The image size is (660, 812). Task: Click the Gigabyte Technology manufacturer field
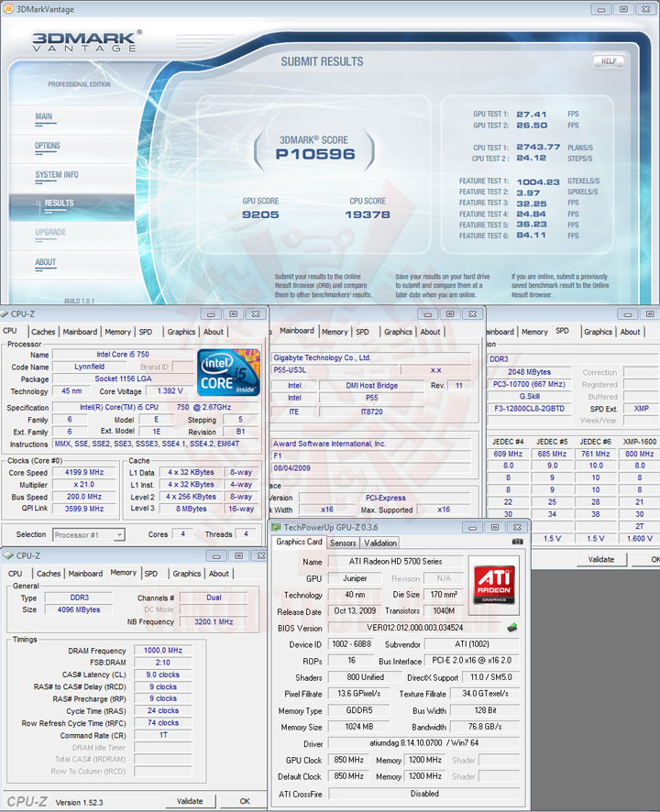pos(372,357)
